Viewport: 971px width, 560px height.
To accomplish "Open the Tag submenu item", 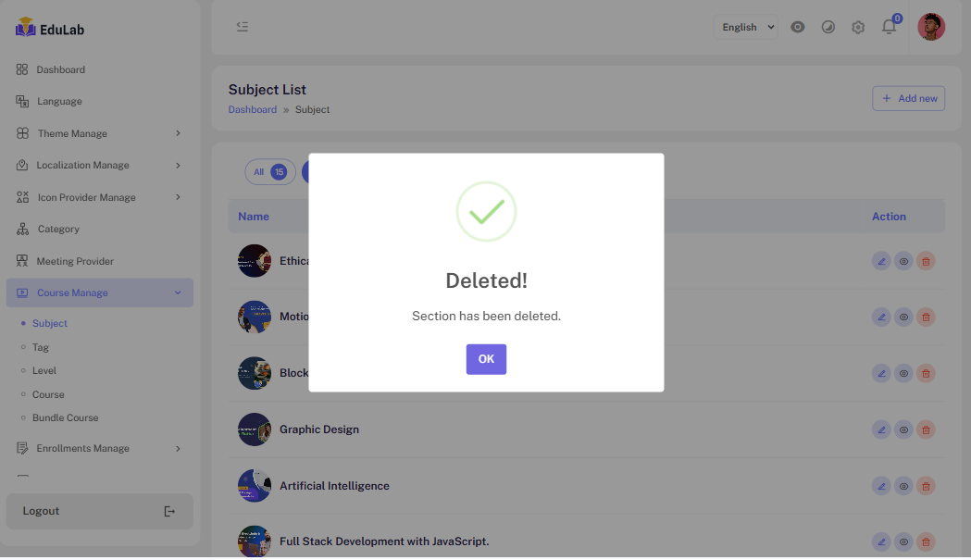I will [41, 347].
